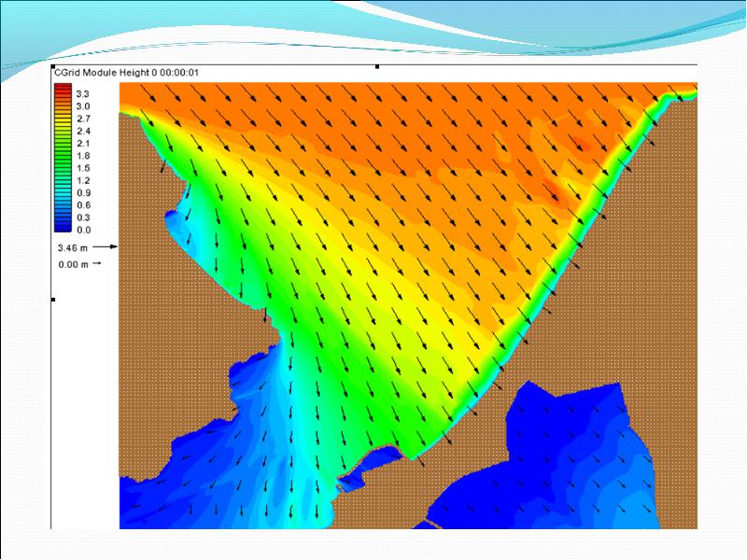Click the 2.7 legend value
The image size is (747, 560).
(83, 119)
